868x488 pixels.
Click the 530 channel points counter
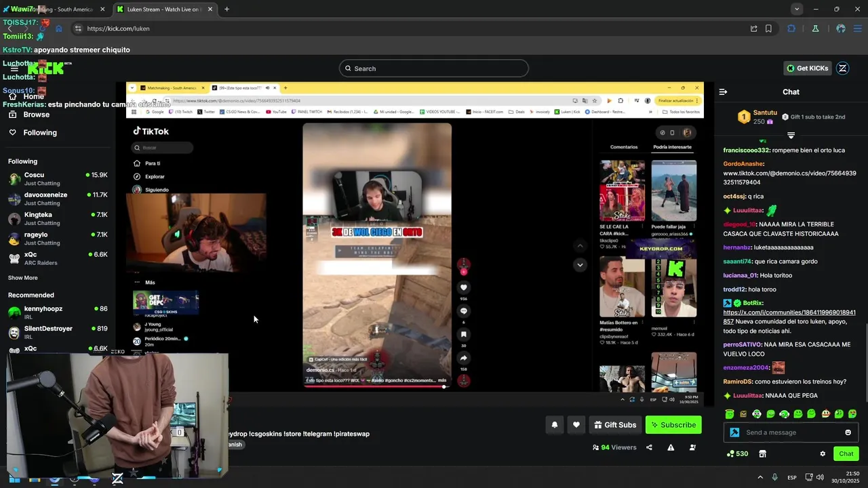pyautogui.click(x=737, y=453)
